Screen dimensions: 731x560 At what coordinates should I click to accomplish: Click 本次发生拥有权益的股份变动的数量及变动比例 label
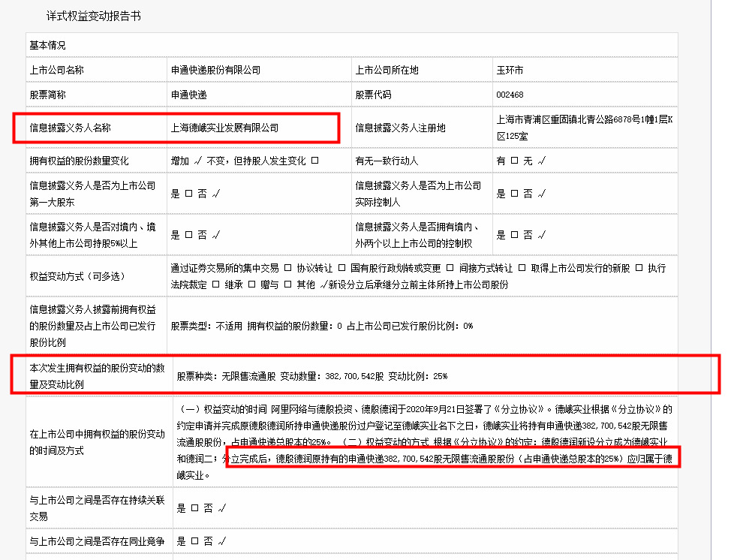98,376
